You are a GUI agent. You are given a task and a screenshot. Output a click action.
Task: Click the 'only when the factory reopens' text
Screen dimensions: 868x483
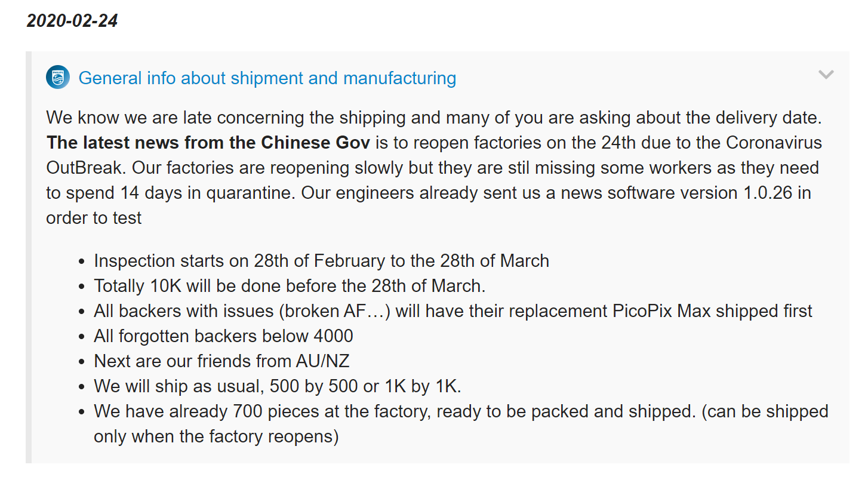click(216, 436)
